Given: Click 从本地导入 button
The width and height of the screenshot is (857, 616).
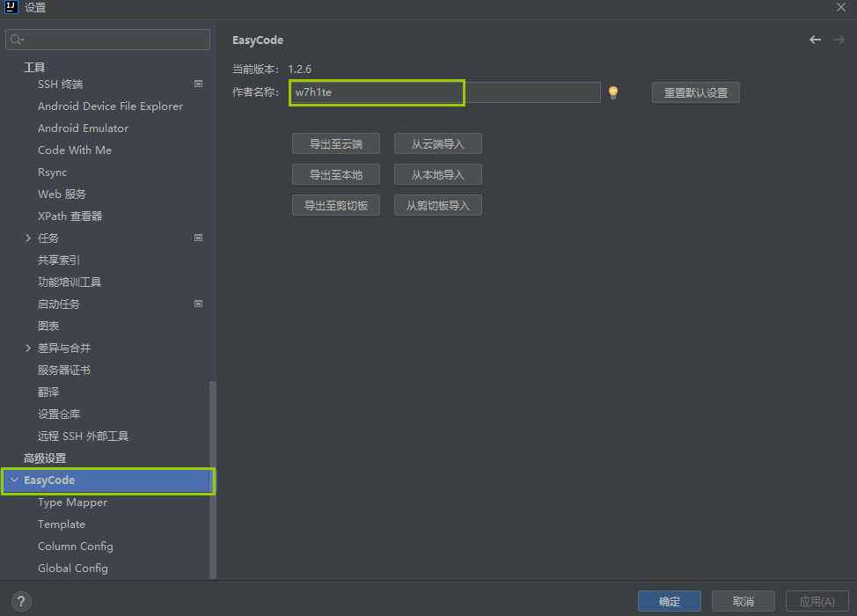Looking at the screenshot, I should click(x=438, y=175).
